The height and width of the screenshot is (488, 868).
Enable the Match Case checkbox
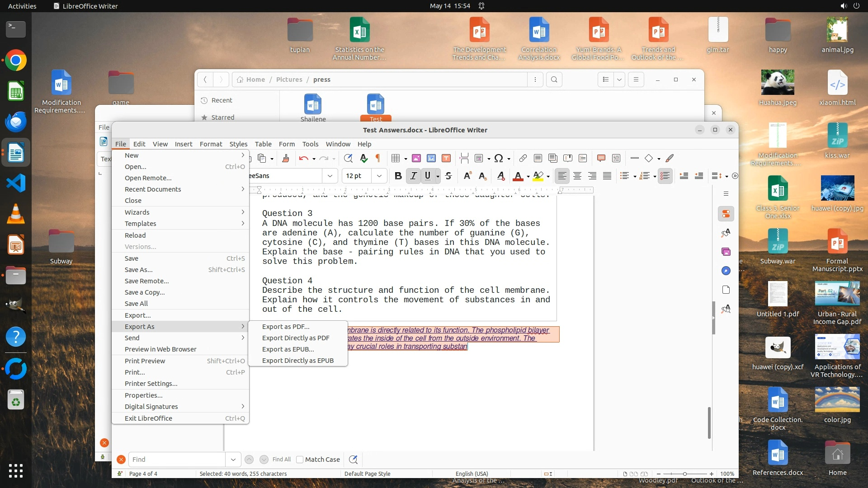[300, 460]
